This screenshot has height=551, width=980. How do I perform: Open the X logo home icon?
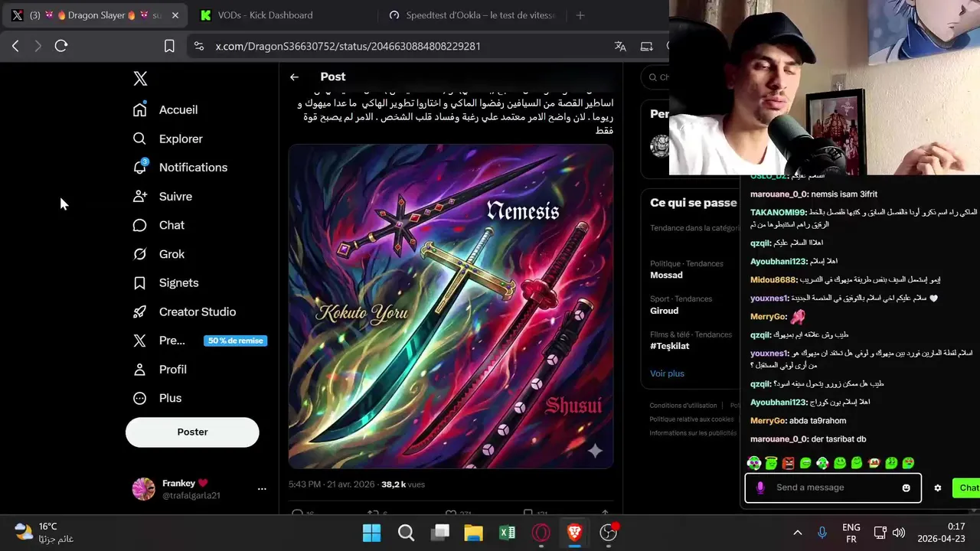(140, 78)
